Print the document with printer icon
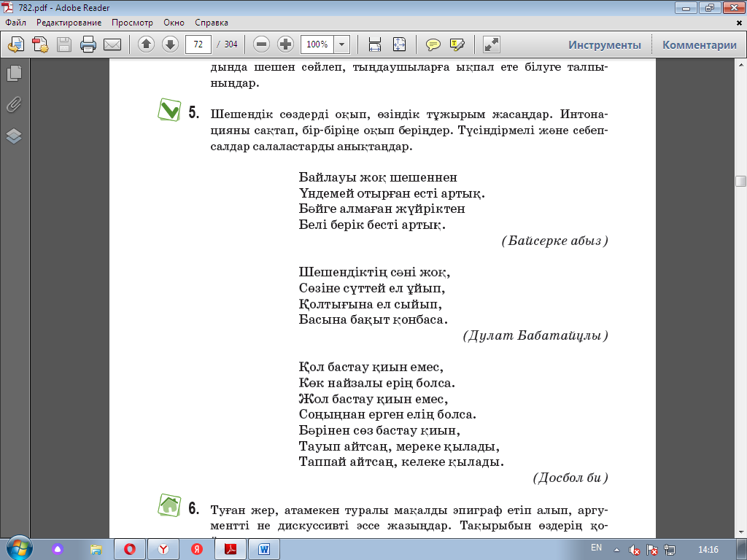 (x=88, y=44)
